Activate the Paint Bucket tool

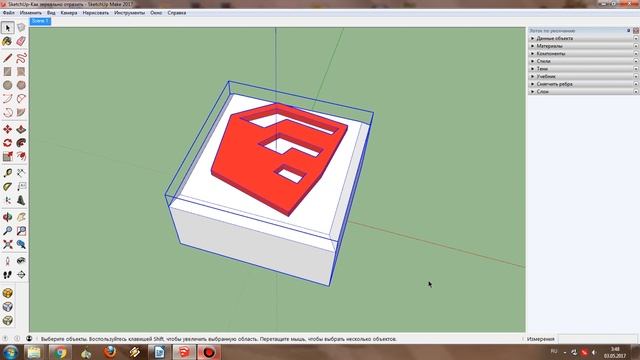click(7, 41)
